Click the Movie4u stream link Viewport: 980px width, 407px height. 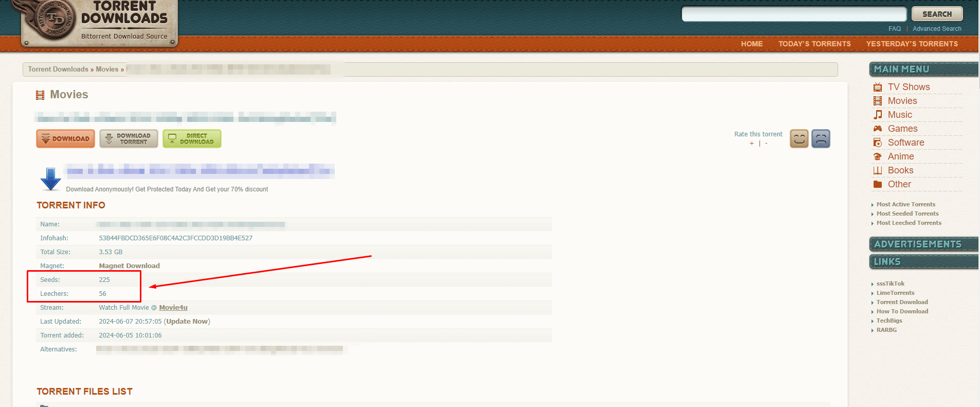pos(173,308)
